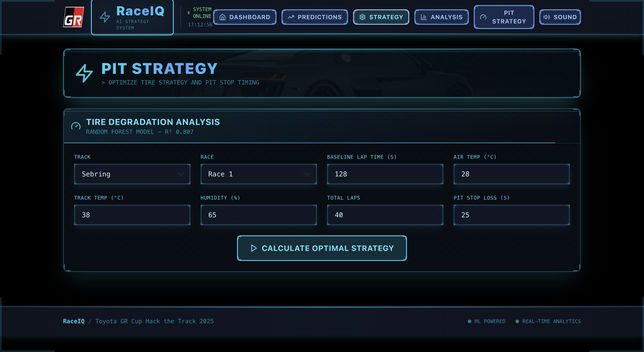Focus the Baseline Lap Time field
The height and width of the screenshot is (352, 644).
click(385, 174)
